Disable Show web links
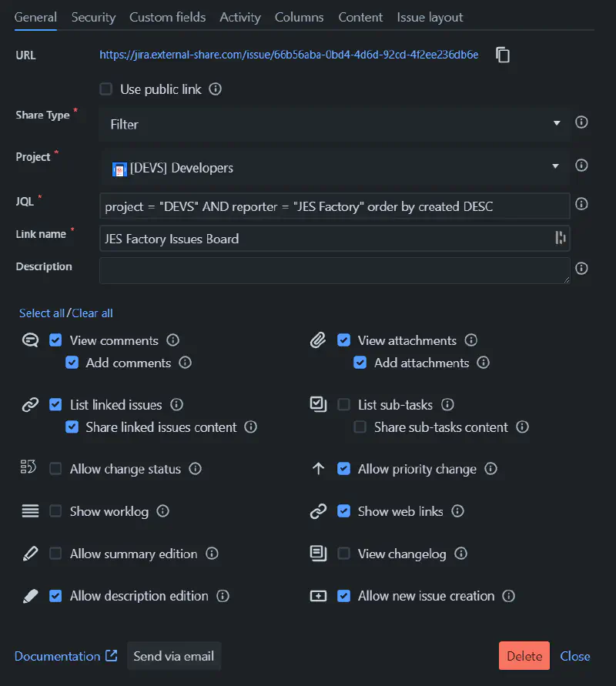 (344, 511)
